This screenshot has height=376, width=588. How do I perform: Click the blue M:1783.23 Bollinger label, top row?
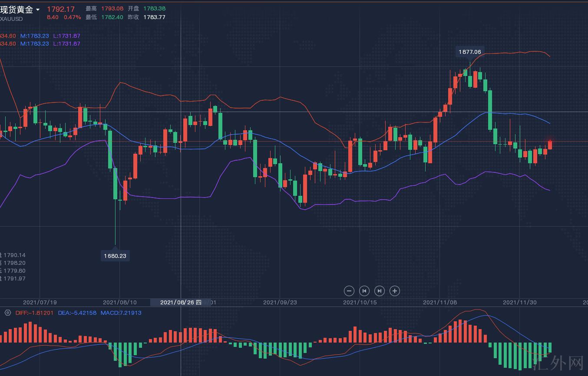(x=34, y=36)
